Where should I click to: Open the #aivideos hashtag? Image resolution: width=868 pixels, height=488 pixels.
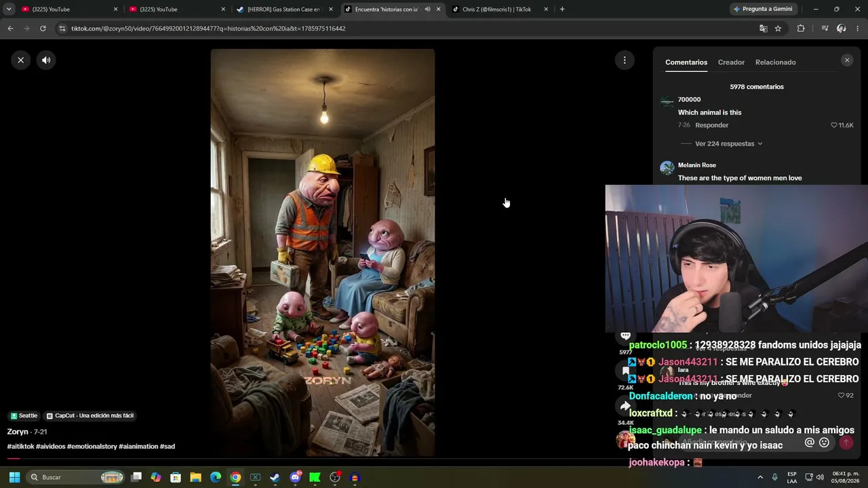coord(51,447)
